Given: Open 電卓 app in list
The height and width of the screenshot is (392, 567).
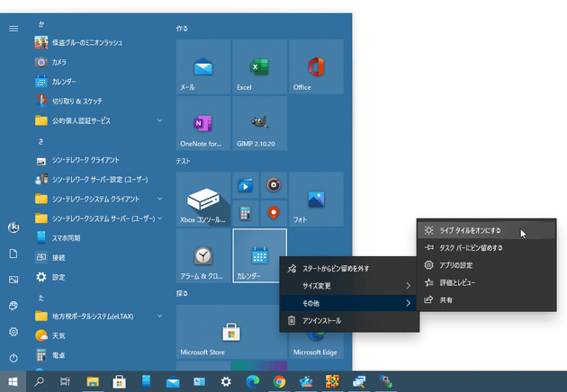Looking at the screenshot, I should [x=98, y=355].
